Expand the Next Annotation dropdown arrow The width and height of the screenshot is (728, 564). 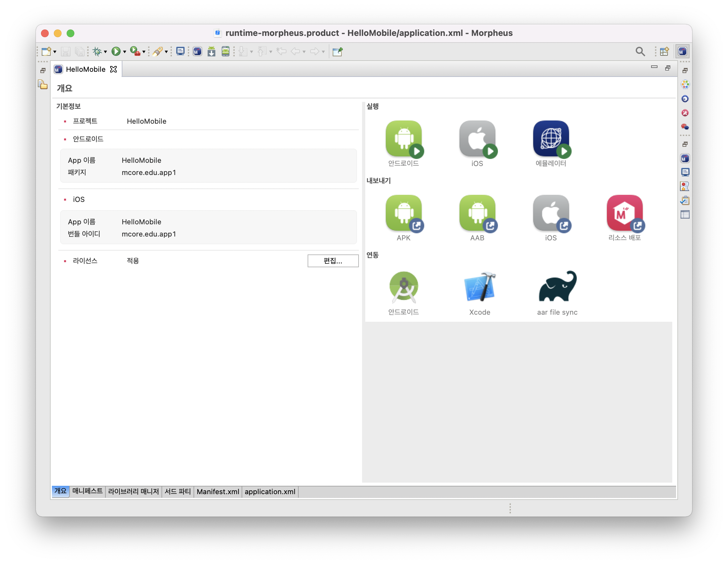pos(251,52)
